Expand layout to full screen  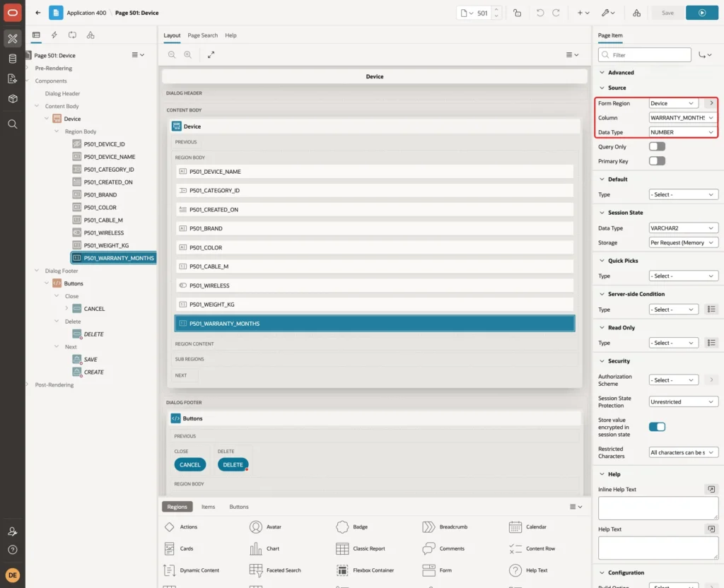tap(211, 54)
